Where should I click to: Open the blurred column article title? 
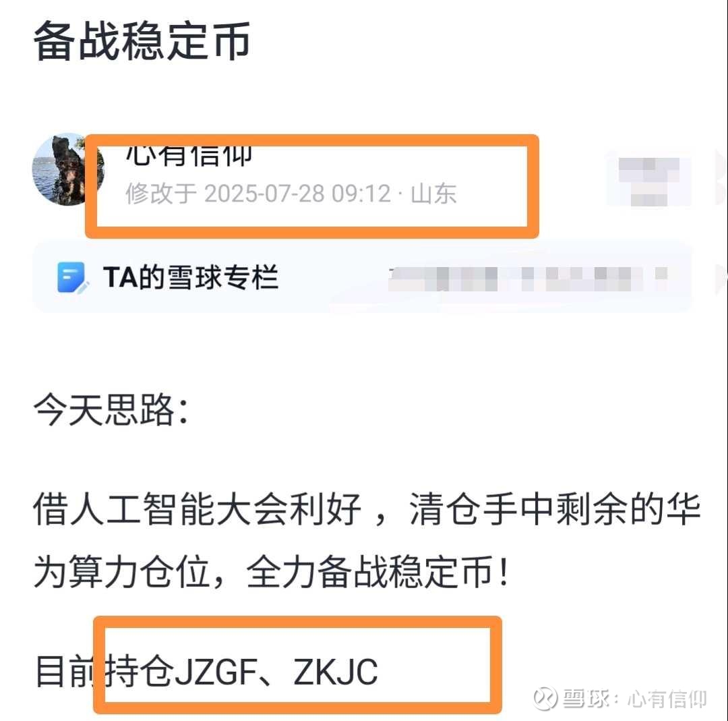[x=528, y=279]
